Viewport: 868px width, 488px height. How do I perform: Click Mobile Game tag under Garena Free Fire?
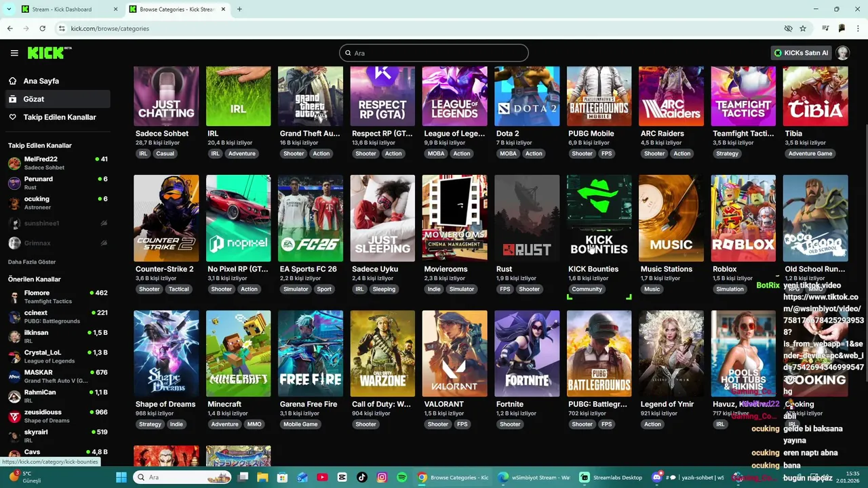300,424
